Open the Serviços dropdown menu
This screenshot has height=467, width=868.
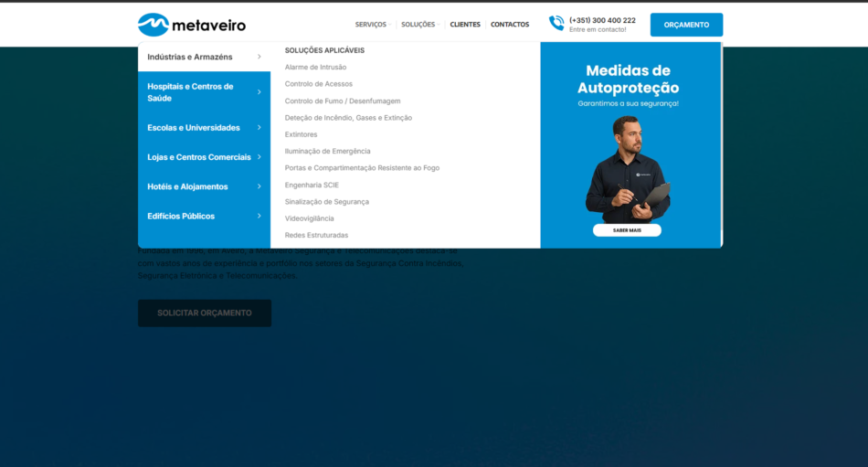click(x=373, y=25)
